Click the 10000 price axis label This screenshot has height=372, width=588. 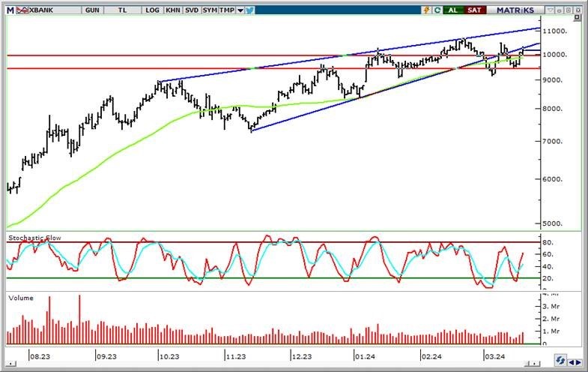click(554, 55)
